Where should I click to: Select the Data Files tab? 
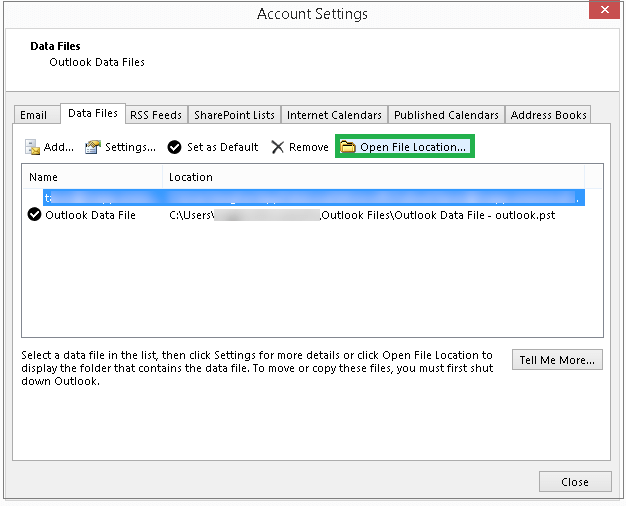coord(93,113)
